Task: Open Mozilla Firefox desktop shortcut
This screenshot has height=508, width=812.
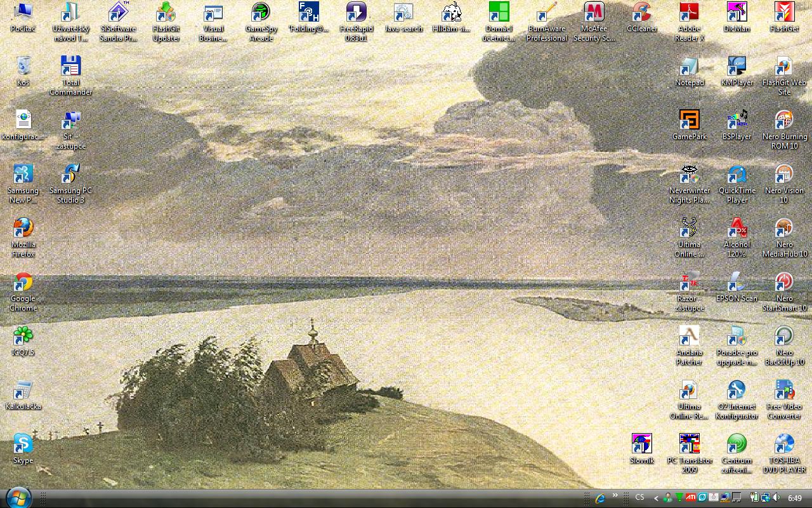Action: pyautogui.click(x=23, y=229)
